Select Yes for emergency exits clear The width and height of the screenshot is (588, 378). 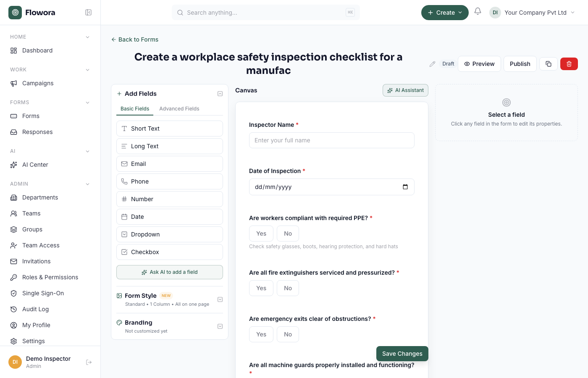261,334
